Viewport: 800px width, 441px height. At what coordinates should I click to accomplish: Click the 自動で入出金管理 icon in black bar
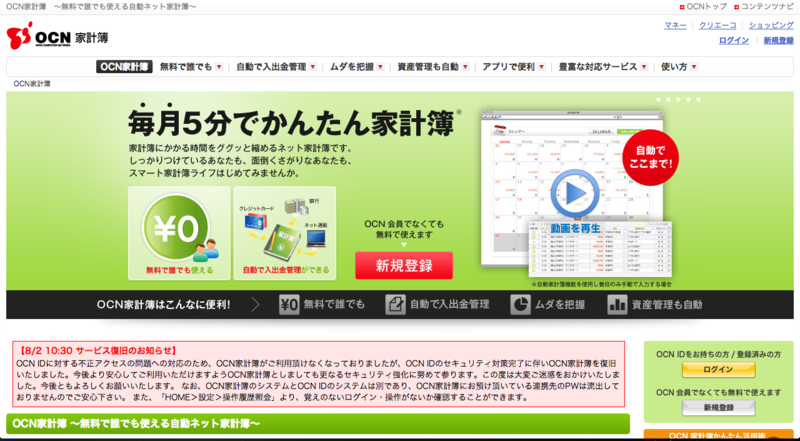pyautogui.click(x=395, y=305)
